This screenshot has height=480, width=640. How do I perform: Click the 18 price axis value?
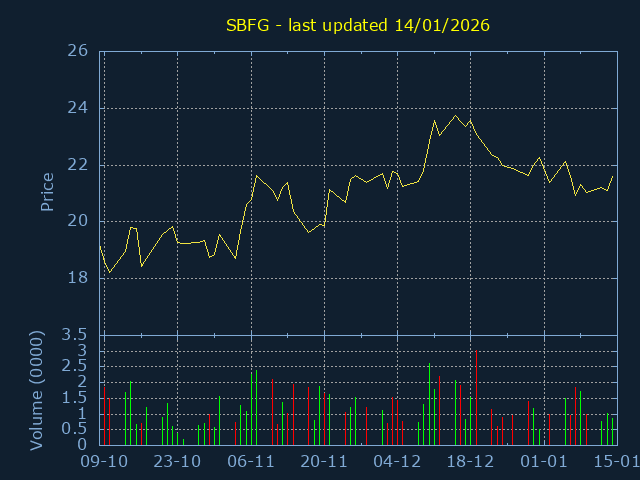[x=78, y=278]
